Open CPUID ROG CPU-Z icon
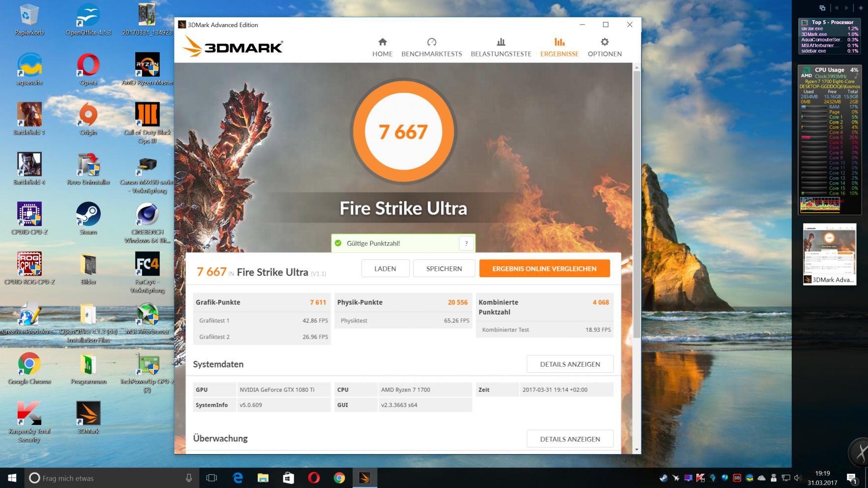Screen dimensions: 868x488 tap(30, 268)
